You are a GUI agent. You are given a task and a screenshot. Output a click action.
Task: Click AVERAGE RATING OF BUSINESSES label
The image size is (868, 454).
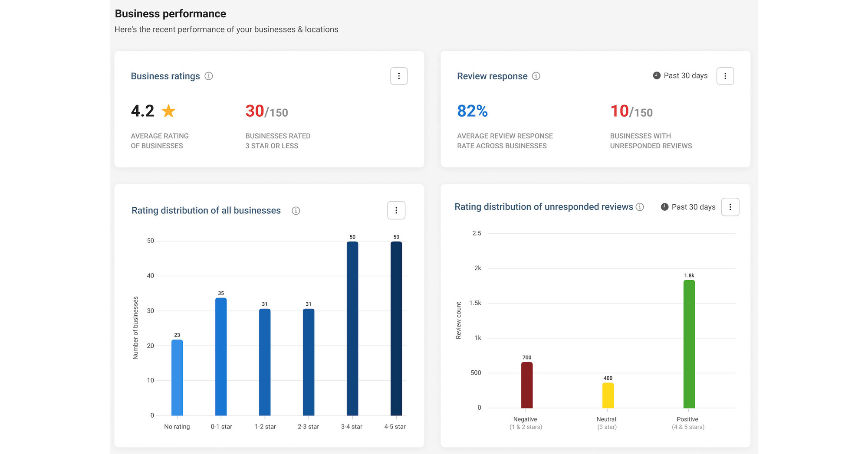tap(160, 141)
